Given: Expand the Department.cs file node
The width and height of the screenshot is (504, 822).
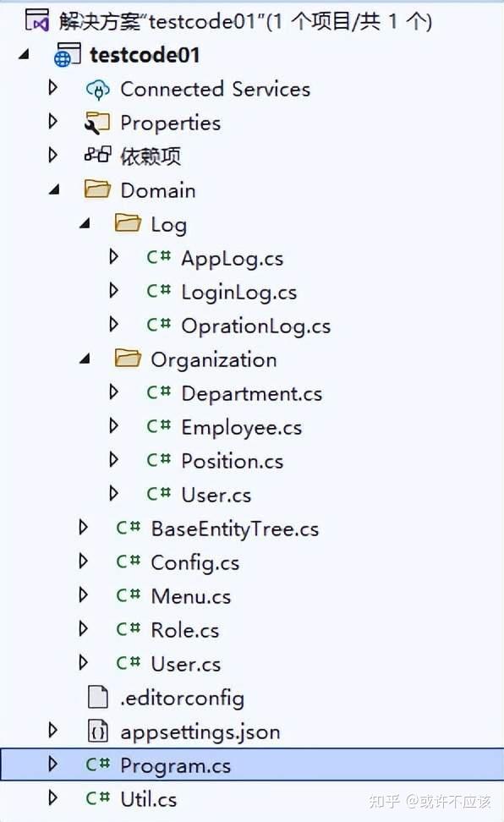Looking at the screenshot, I should point(113,392).
